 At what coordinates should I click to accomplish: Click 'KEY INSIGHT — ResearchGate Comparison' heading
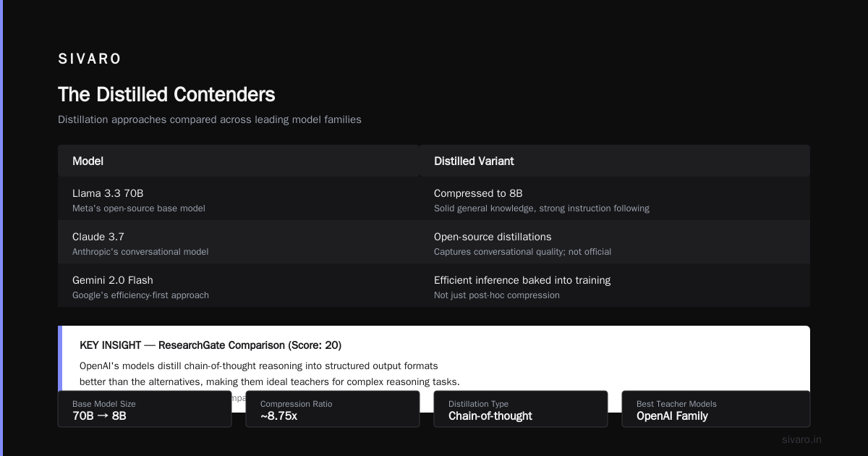(210, 345)
